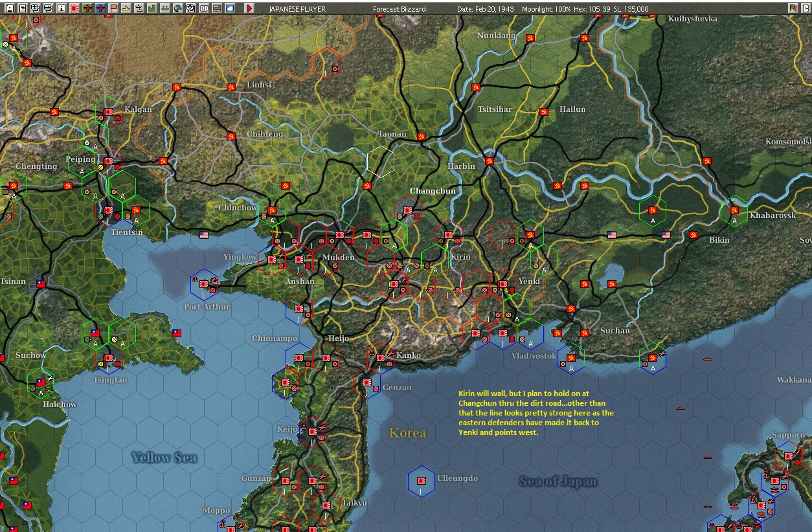Click the Chinese flag marker at Tsinan
This screenshot has height=532, width=812.
41,283
